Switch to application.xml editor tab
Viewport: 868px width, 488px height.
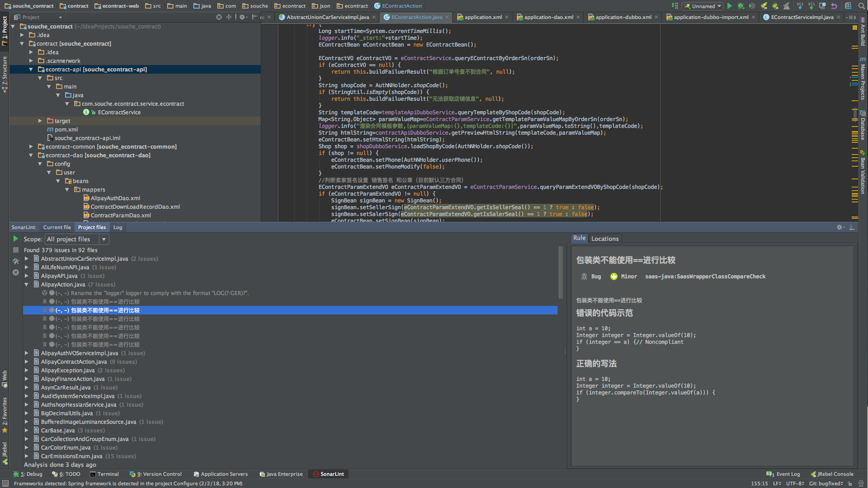(x=483, y=17)
